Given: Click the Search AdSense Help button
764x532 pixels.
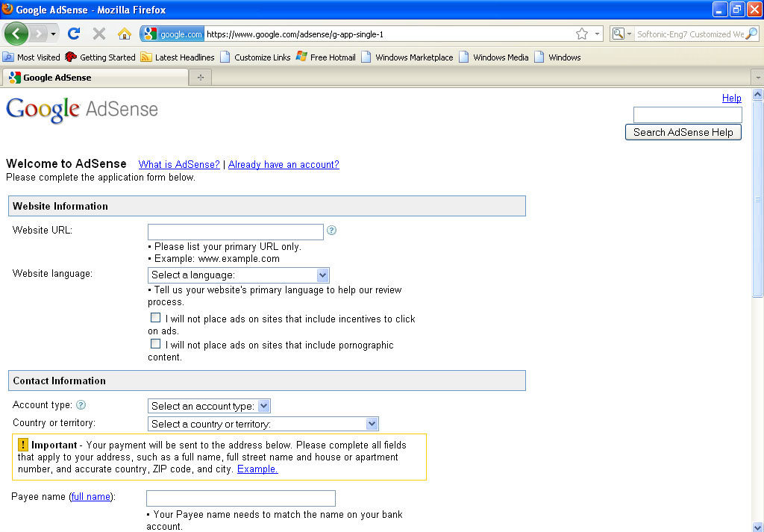Looking at the screenshot, I should 683,131.
